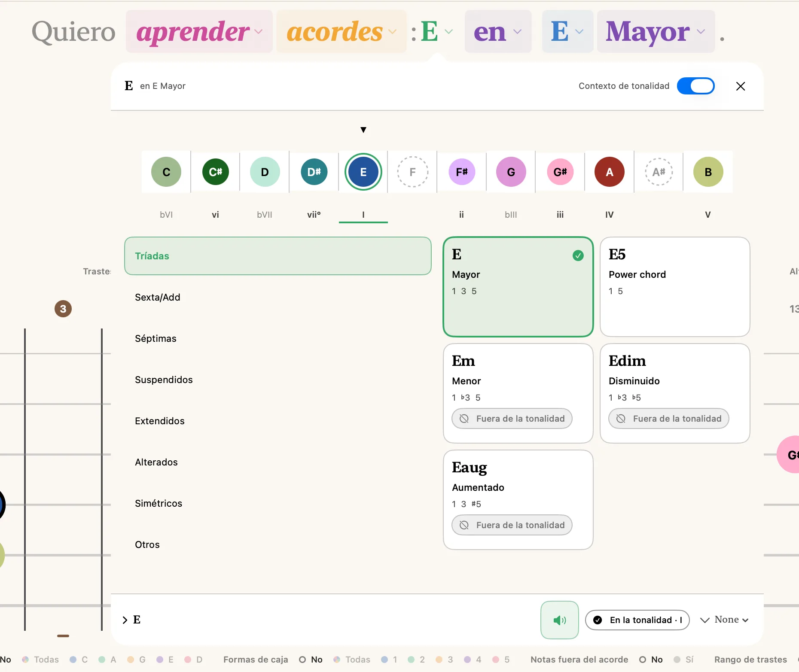Open the chord E selector dropdown

pyautogui.click(x=436, y=31)
